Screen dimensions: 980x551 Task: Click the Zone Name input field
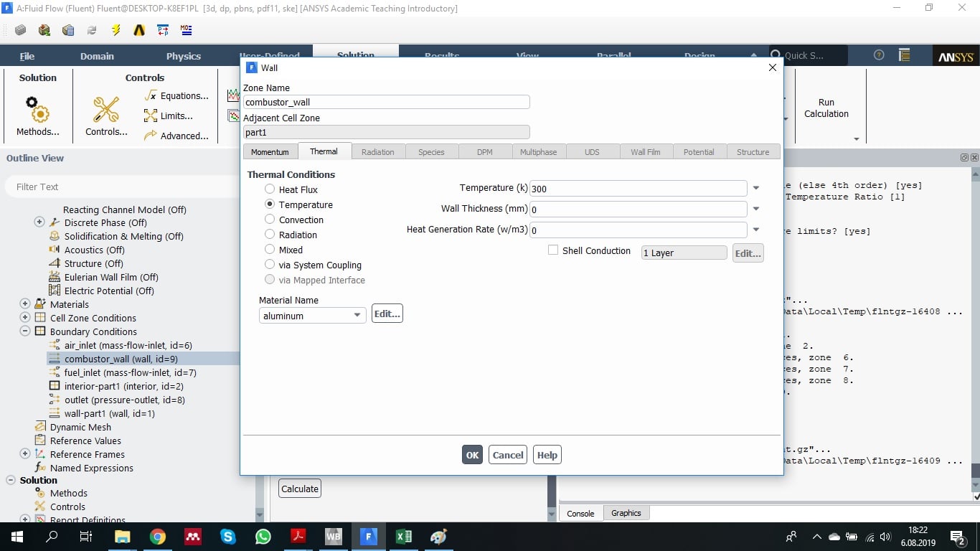[x=387, y=102]
